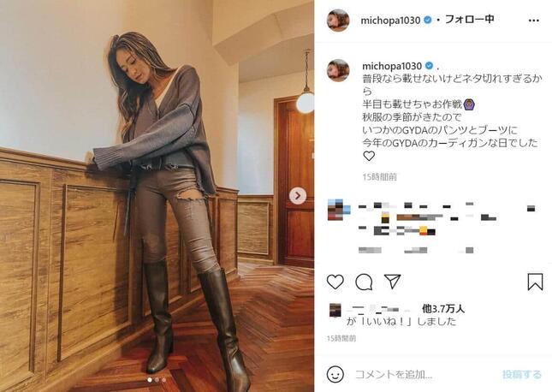Viewport: 552px width, 392px height.
Task: View the 他3.7万人 likes list
Action: point(443,309)
